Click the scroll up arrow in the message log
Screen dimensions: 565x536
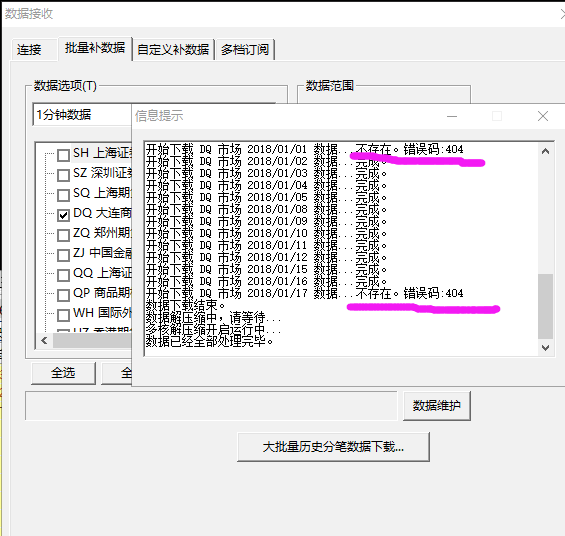pos(545,151)
